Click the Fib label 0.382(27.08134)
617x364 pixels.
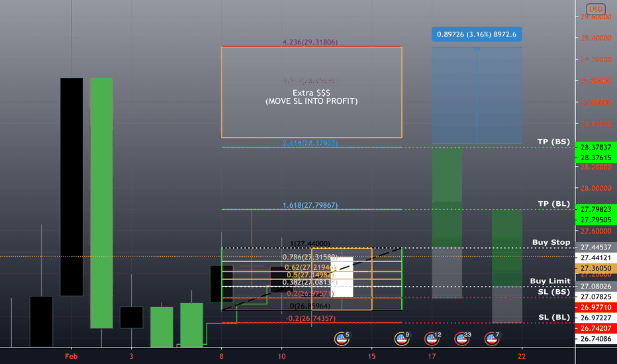(310, 282)
